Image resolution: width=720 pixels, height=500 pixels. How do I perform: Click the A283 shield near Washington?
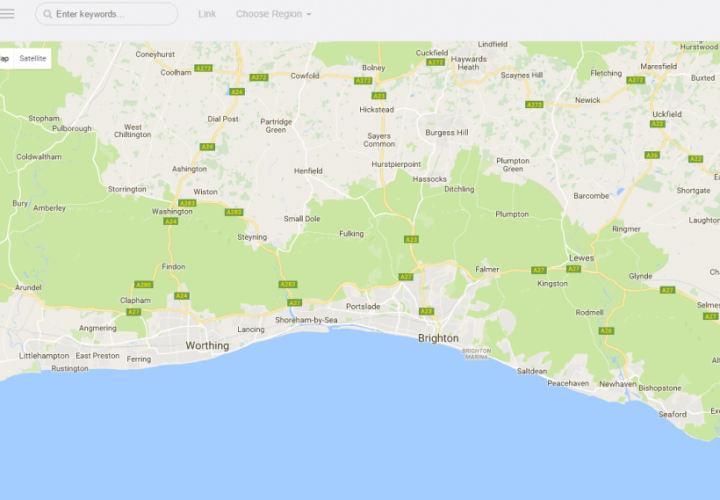point(187,203)
